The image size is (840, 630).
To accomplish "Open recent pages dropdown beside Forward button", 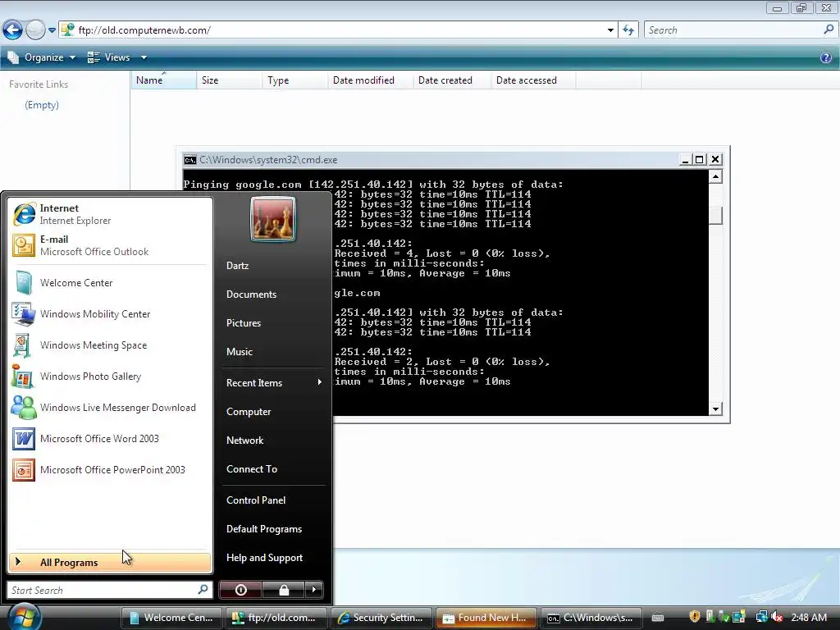I will click(x=52, y=30).
